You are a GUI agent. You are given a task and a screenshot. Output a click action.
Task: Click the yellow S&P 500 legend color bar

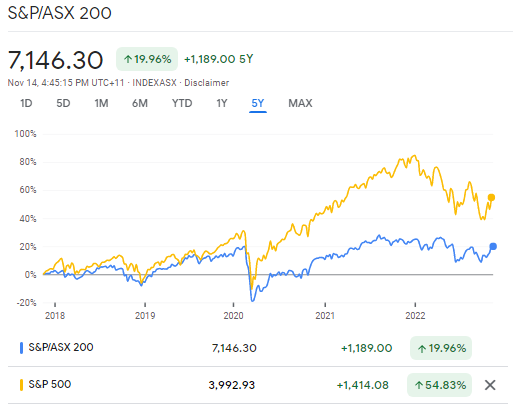pyautogui.click(x=21, y=385)
